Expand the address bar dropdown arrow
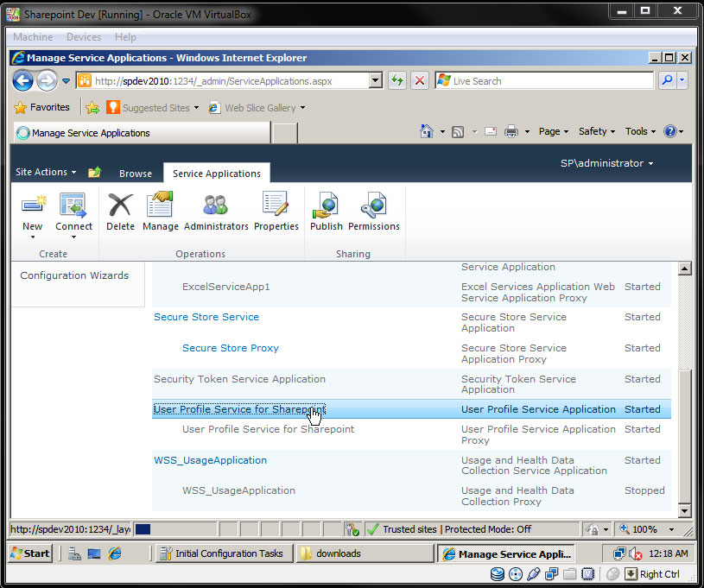Image resolution: width=704 pixels, height=588 pixels. coord(376,81)
